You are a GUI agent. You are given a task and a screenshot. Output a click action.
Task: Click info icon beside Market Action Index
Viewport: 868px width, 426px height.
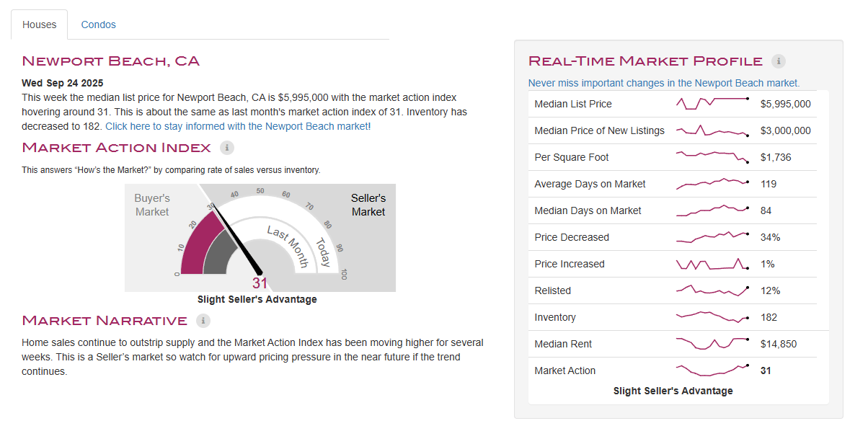(x=226, y=148)
